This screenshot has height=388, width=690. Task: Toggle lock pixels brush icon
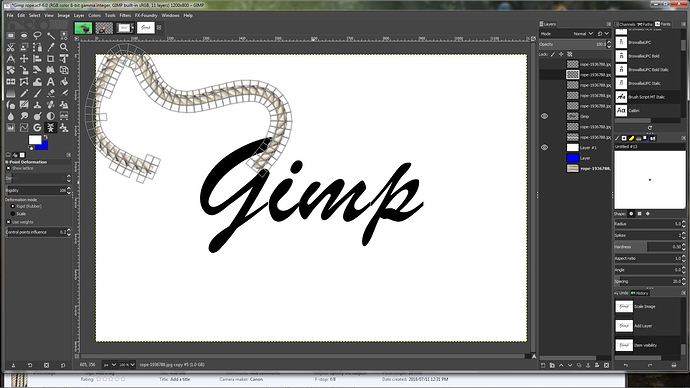[553, 55]
